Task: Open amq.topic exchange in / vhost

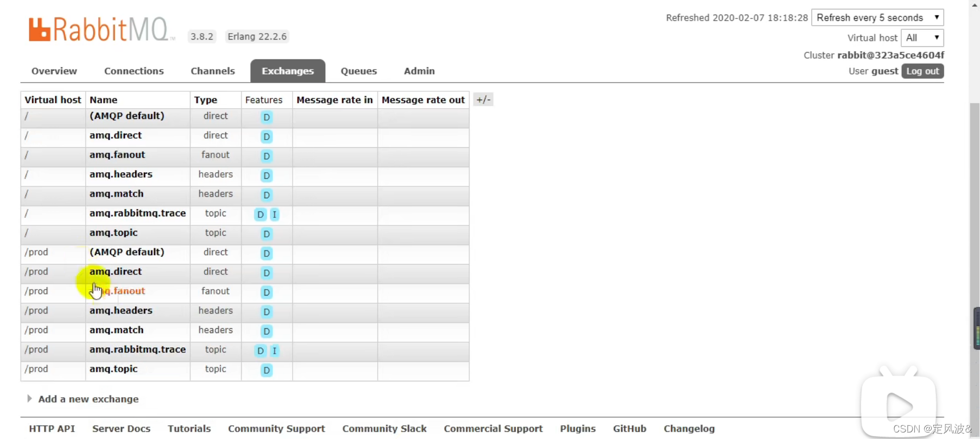Action: (x=113, y=233)
